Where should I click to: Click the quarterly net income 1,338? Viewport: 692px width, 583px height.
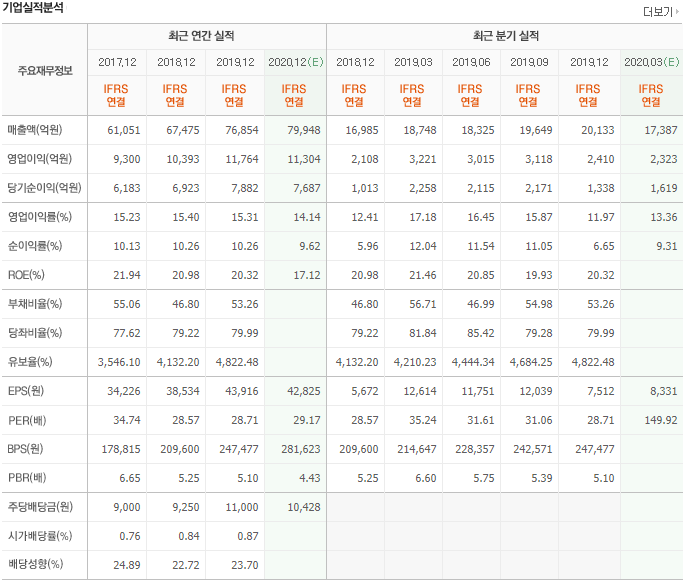[601, 188]
